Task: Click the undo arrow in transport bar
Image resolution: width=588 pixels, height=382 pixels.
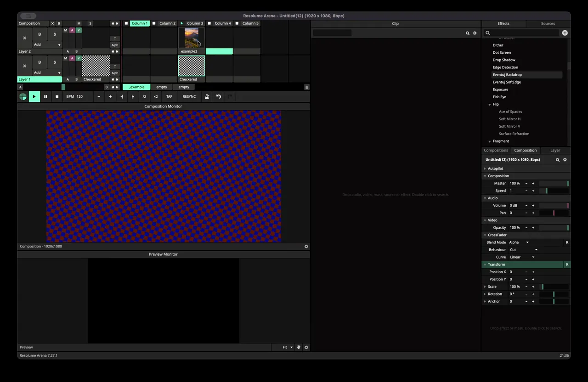Action: pos(219,96)
